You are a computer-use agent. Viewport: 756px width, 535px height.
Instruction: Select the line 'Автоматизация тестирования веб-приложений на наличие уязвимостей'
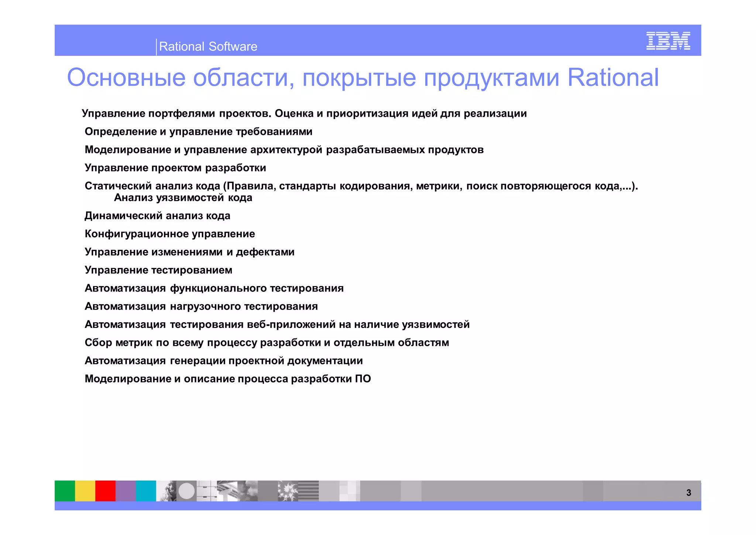pos(277,324)
